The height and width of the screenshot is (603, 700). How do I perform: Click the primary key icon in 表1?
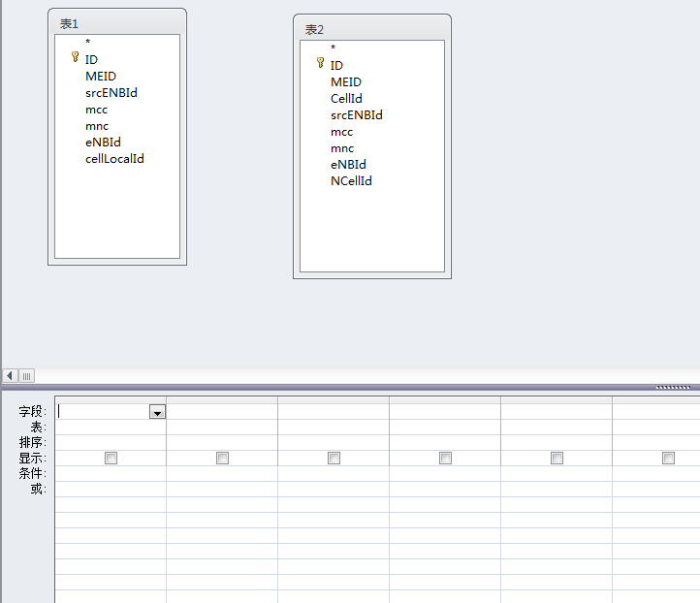tap(75, 57)
